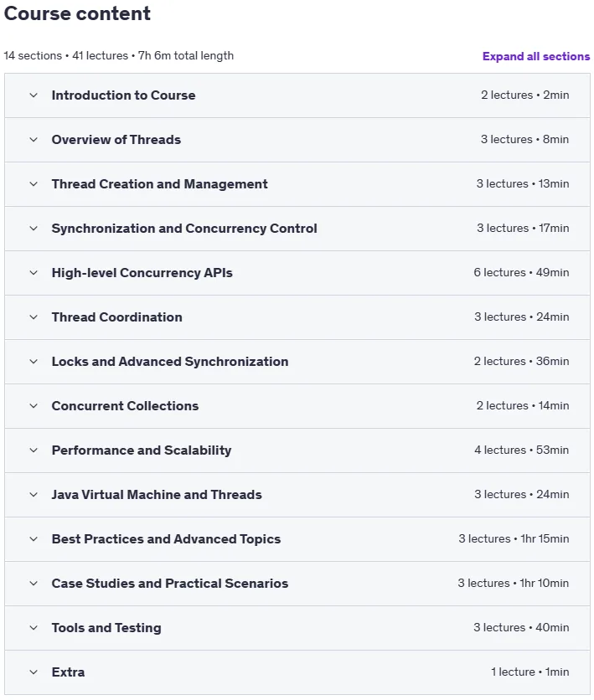Click the Expand all sections link
This screenshot has width=594, height=700.
[x=536, y=56]
